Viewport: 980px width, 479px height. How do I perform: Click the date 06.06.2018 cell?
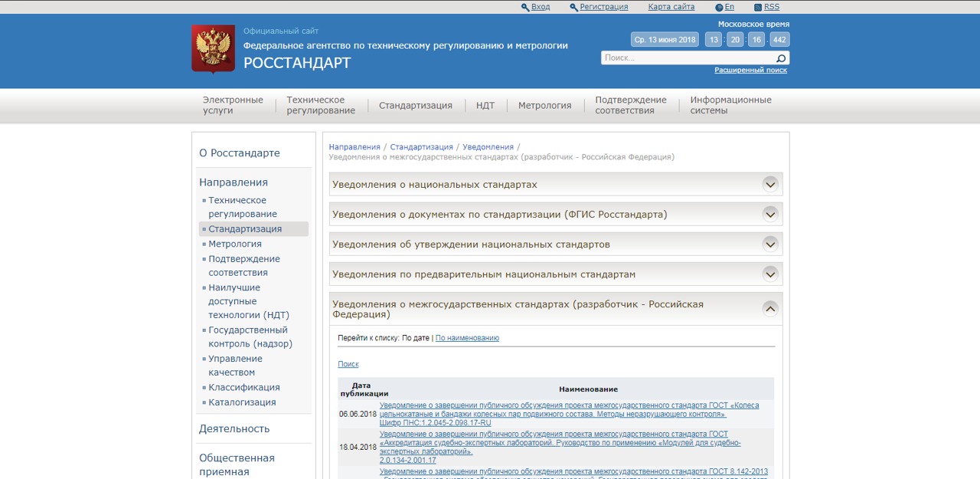(358, 414)
